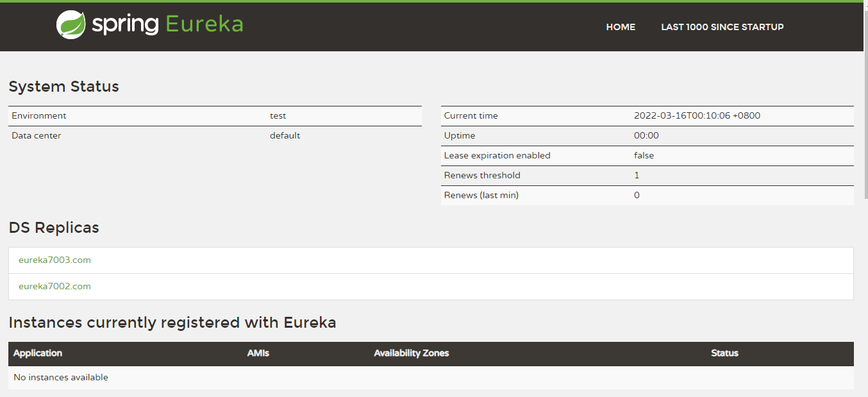Viewport: 868px width, 397px height.
Task: Open the eureka7003.com replica link
Action: pos(54,260)
